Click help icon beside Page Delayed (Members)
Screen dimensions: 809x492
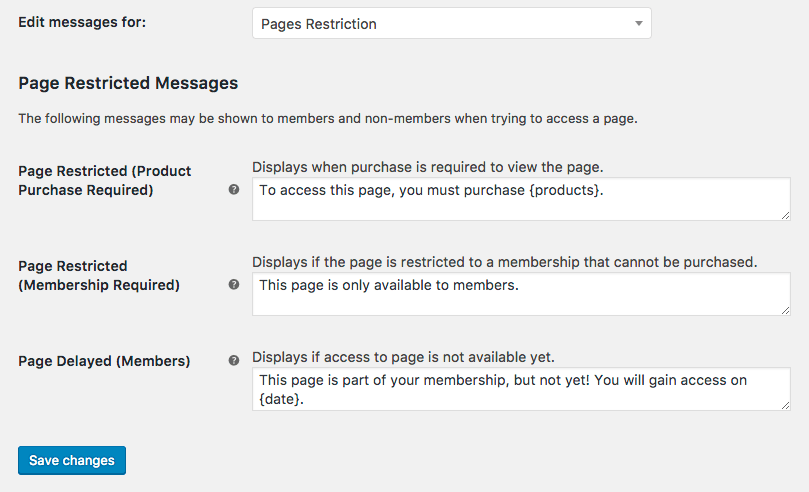pos(234,360)
